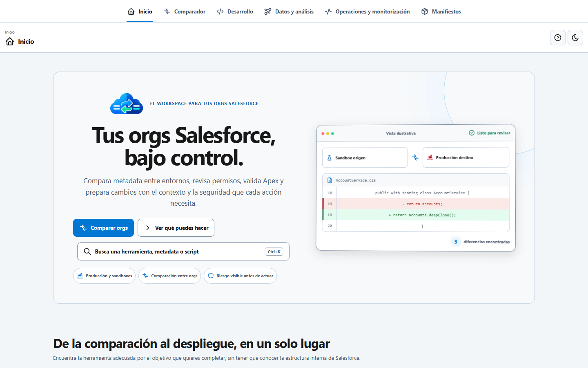Click line number 20 in diff
The image size is (588, 368).
tap(330, 226)
